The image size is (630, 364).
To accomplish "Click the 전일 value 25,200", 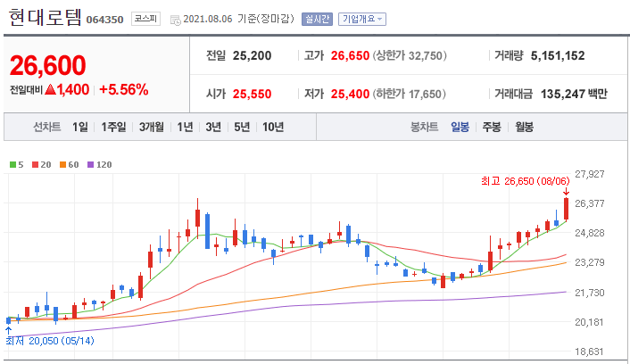I will 252,55.
